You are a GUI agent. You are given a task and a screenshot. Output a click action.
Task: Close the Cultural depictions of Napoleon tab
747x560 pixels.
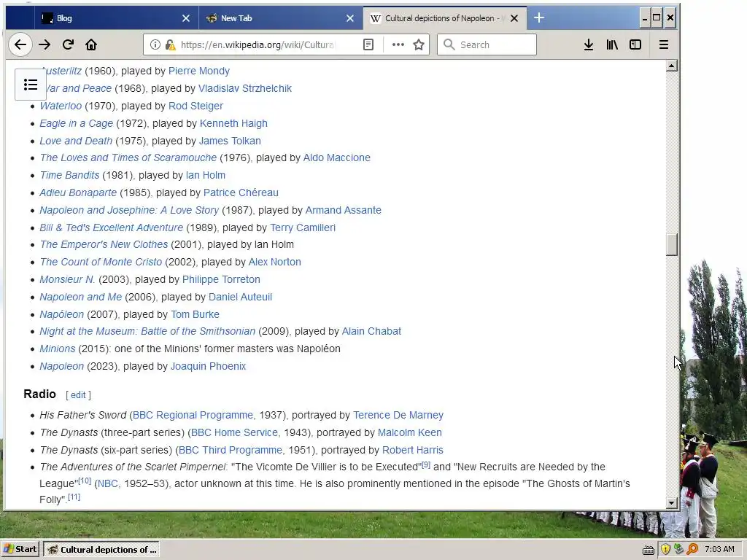[514, 18]
